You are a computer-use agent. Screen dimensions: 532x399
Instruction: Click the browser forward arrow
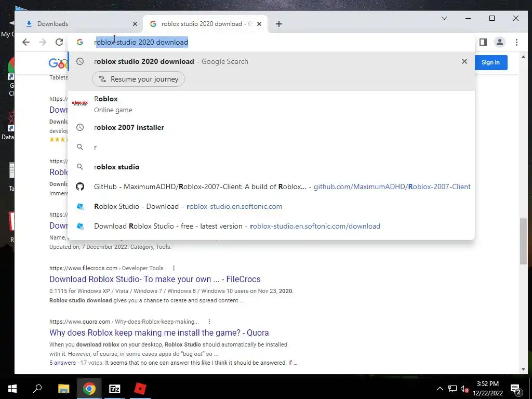click(43, 42)
